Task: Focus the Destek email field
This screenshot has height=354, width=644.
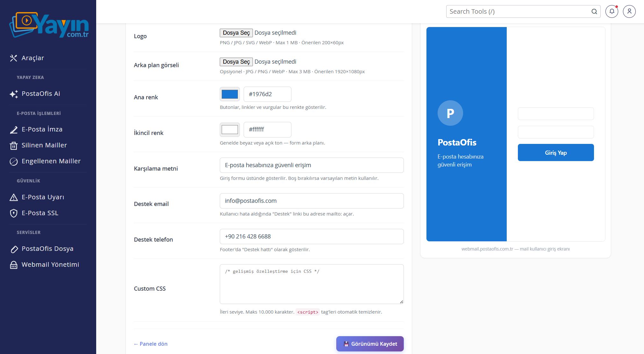Action: pos(311,201)
